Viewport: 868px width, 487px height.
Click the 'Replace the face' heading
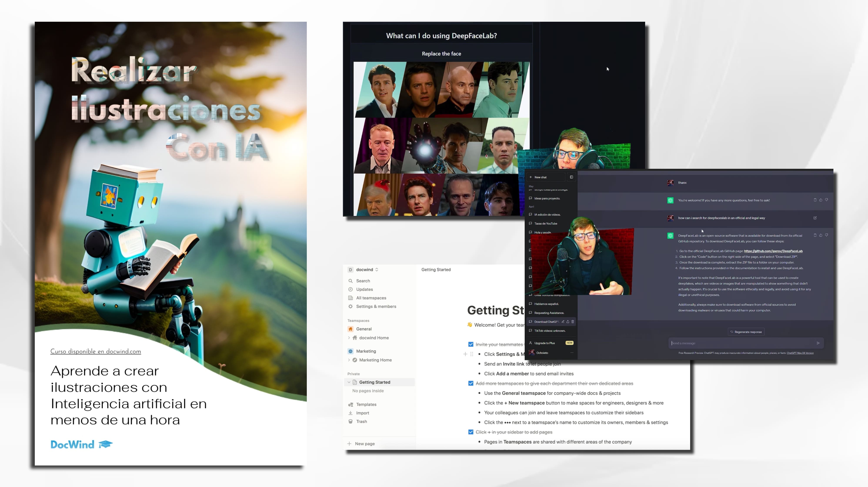pos(441,54)
